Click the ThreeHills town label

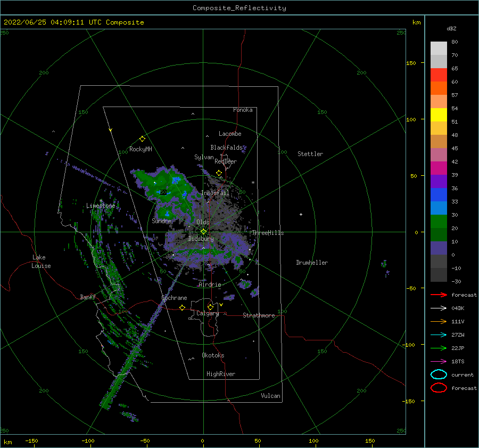click(268, 233)
